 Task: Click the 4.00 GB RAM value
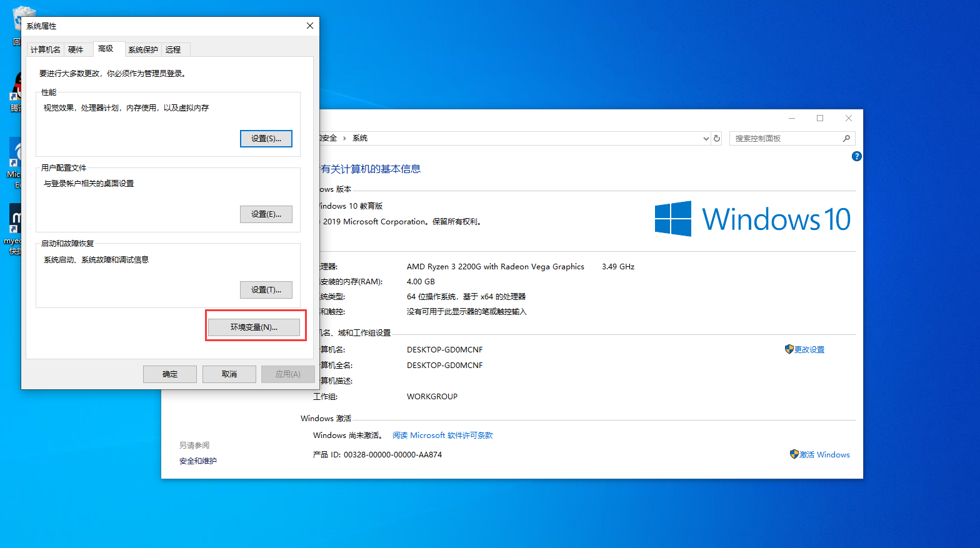421,282
